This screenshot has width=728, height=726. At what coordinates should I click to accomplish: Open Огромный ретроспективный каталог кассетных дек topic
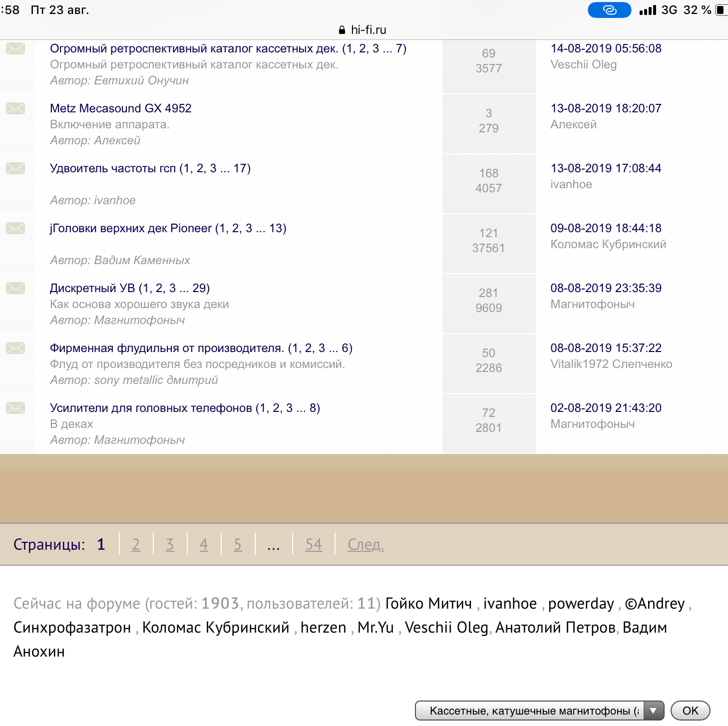[194, 48]
